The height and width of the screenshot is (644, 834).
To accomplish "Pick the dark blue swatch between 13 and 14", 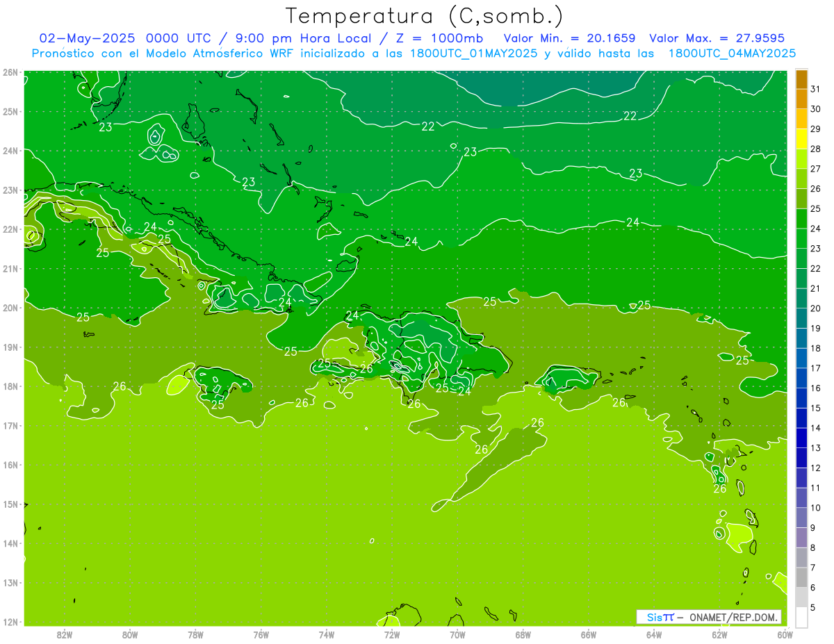I will [801, 438].
